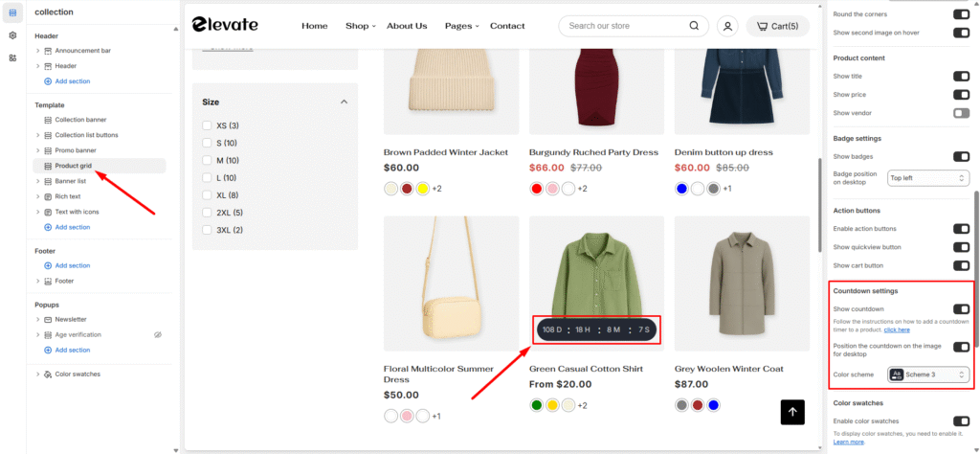The height and width of the screenshot is (454, 980).
Task: Expand the Text with icons arrow
Action: (x=38, y=212)
